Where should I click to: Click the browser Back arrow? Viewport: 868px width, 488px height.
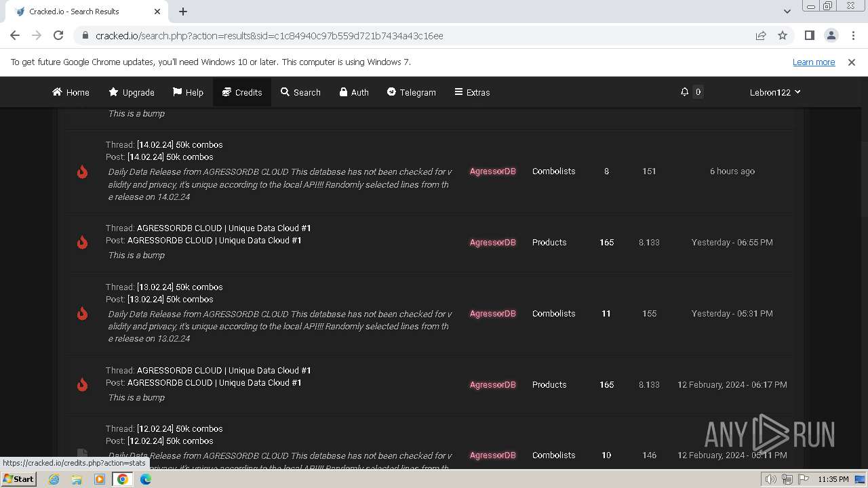(15, 35)
